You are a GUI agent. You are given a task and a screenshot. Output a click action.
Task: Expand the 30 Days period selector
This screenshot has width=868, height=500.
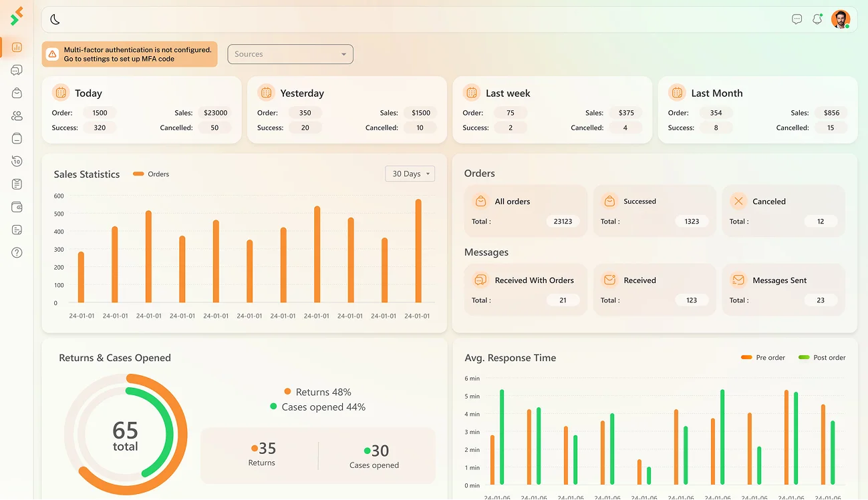[x=410, y=174]
